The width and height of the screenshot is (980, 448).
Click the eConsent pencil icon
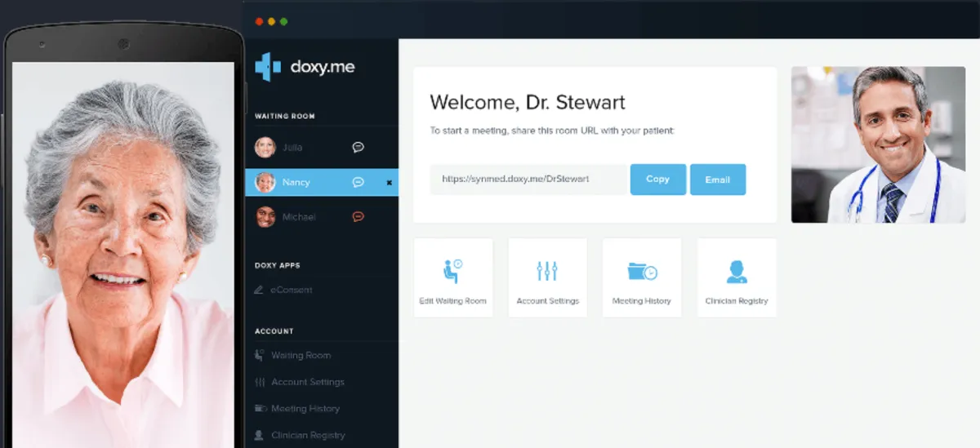[x=260, y=290]
